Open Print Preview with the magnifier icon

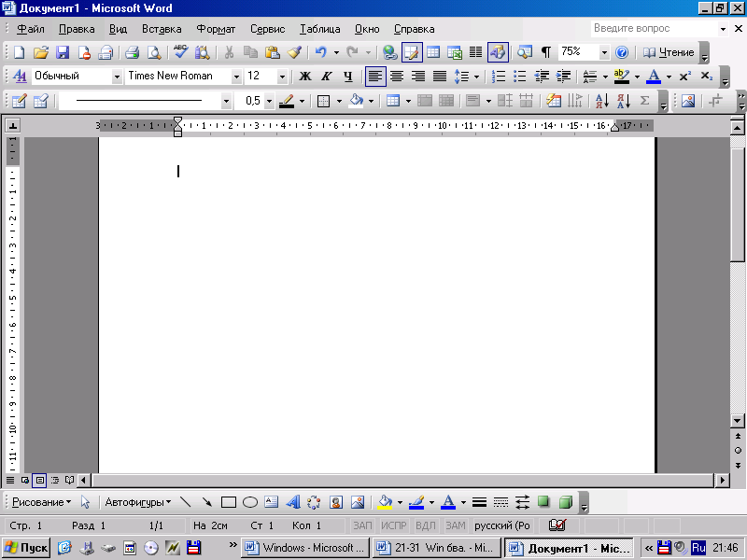(153, 52)
